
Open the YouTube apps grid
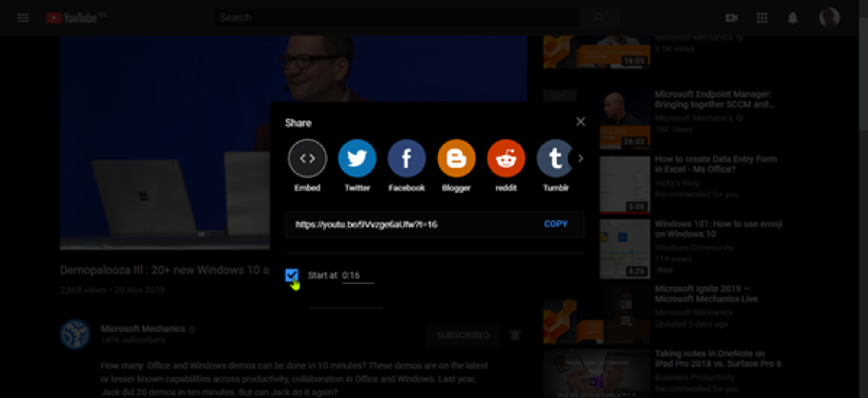point(762,18)
